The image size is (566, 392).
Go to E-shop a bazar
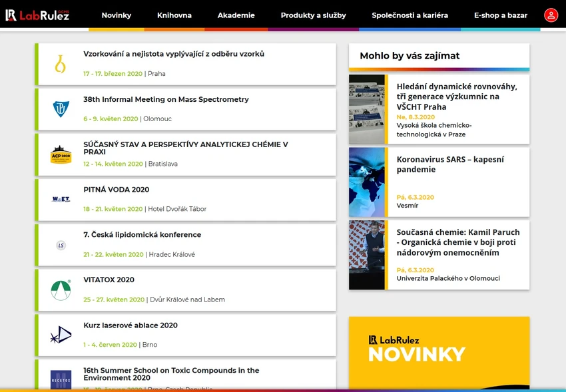[x=500, y=15]
